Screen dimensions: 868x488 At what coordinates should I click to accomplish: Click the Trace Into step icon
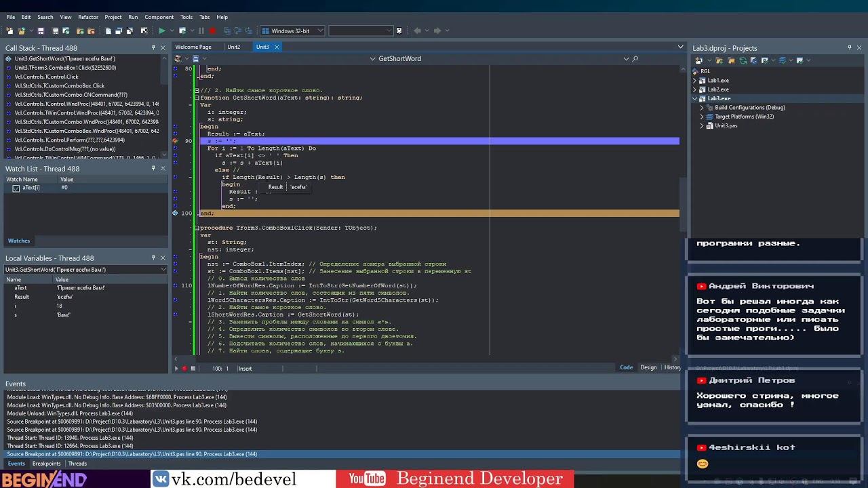(x=226, y=30)
